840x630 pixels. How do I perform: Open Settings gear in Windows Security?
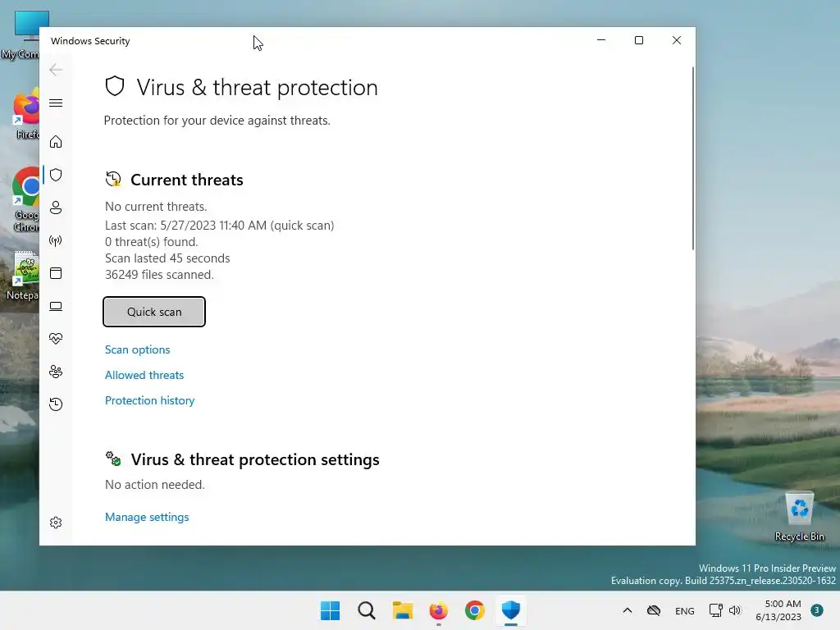click(56, 523)
